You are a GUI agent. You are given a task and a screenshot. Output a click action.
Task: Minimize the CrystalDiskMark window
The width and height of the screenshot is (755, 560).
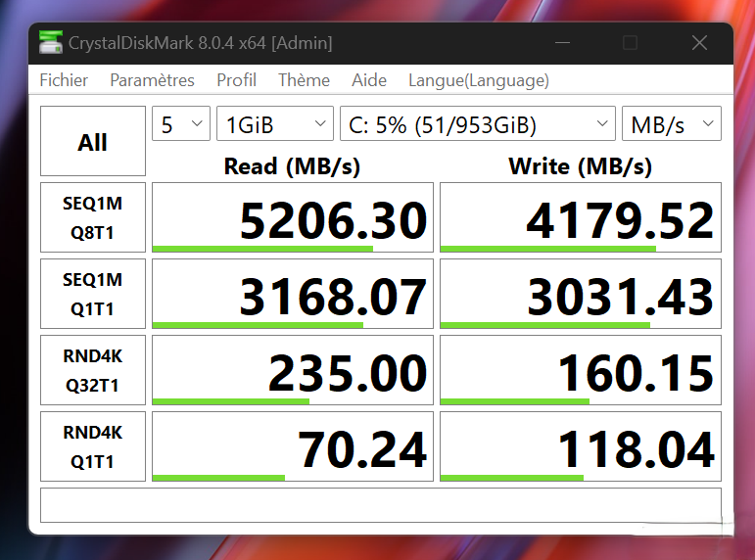[x=562, y=43]
